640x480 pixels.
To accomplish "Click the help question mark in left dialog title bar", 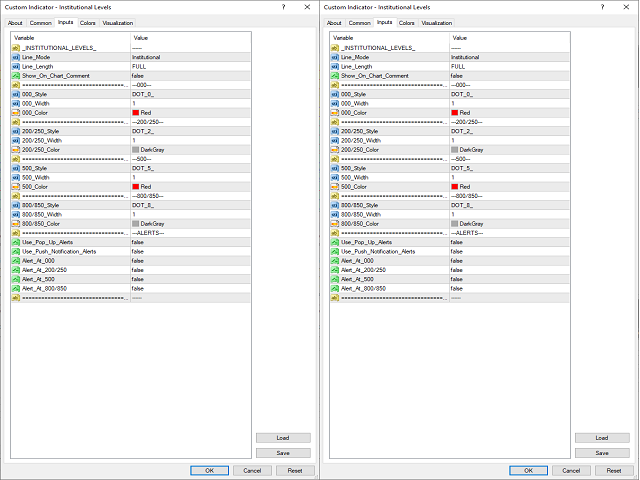I will point(284,7).
